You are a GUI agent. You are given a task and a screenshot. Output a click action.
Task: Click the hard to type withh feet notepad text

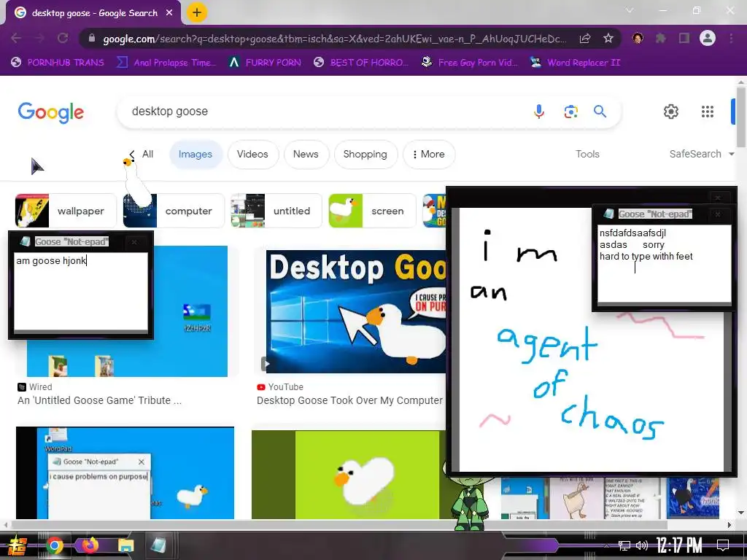point(646,256)
